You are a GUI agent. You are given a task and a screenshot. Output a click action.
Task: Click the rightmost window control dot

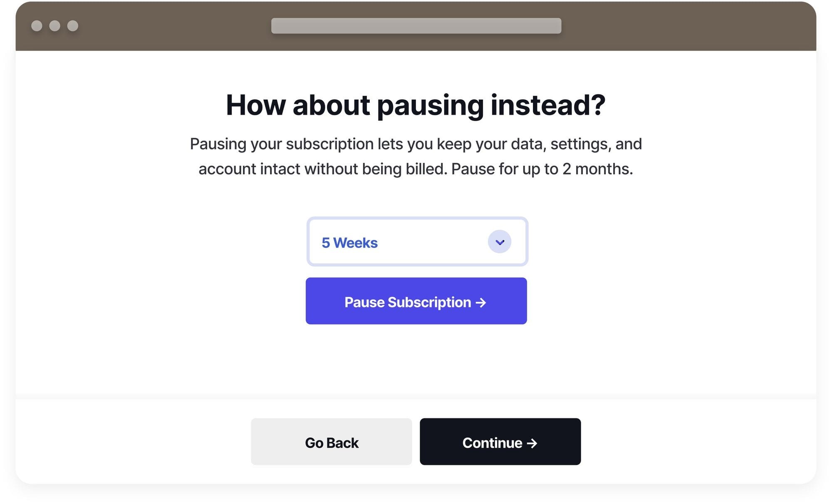(x=73, y=26)
